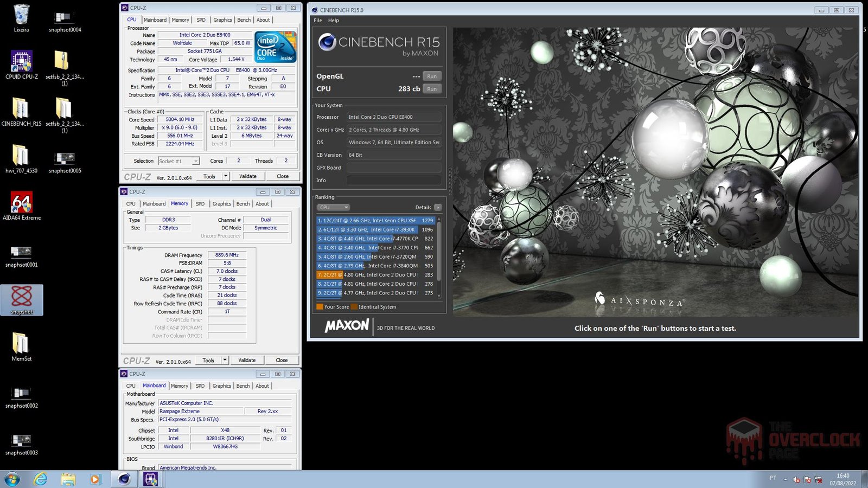
Task: Expand the Tools dropdown arrow in CPU-Z
Action: [226, 176]
